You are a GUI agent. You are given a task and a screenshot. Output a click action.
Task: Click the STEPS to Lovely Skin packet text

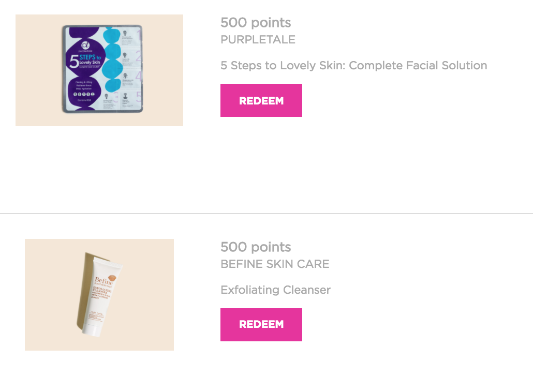click(90, 60)
